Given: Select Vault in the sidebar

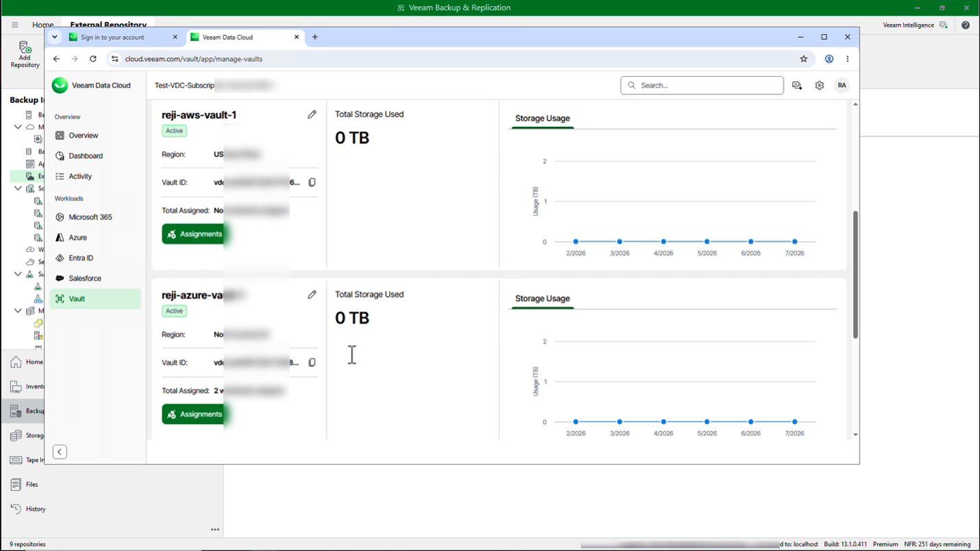Looking at the screenshot, I should pyautogui.click(x=95, y=299).
